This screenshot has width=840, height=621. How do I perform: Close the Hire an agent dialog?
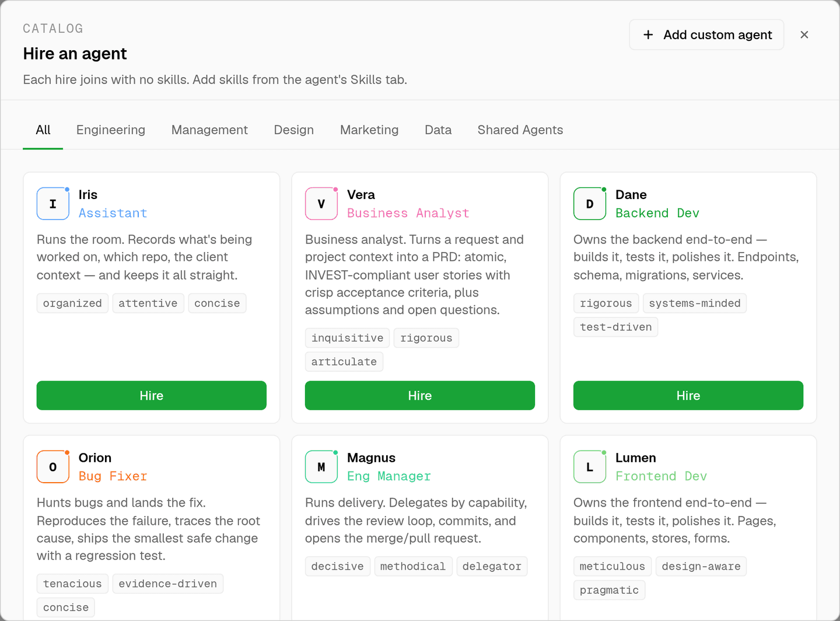(804, 35)
